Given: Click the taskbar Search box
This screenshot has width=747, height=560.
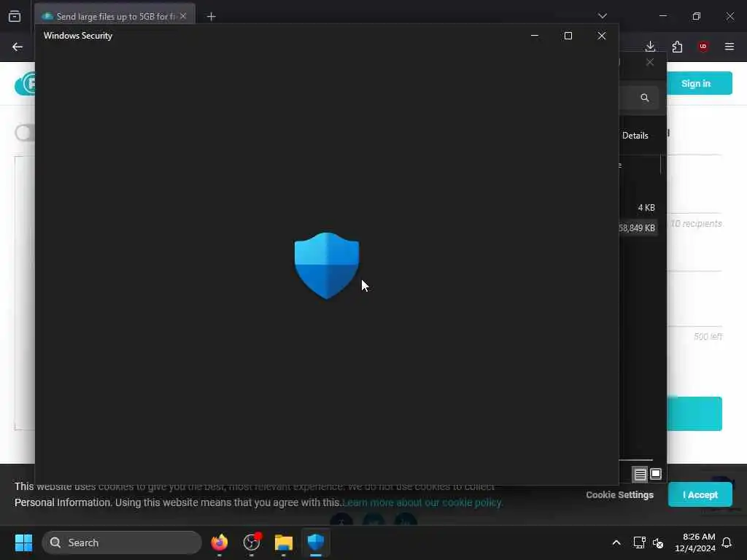Looking at the screenshot, I should pyautogui.click(x=122, y=542).
